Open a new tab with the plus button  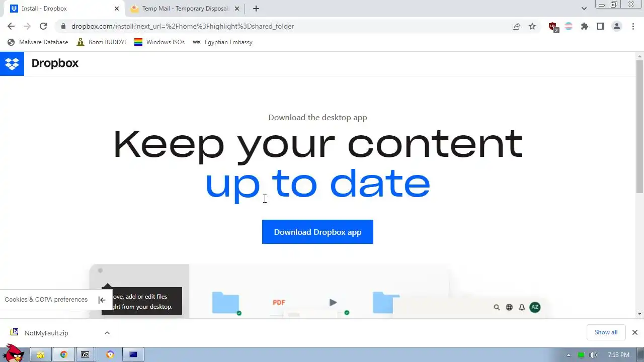[x=256, y=9]
